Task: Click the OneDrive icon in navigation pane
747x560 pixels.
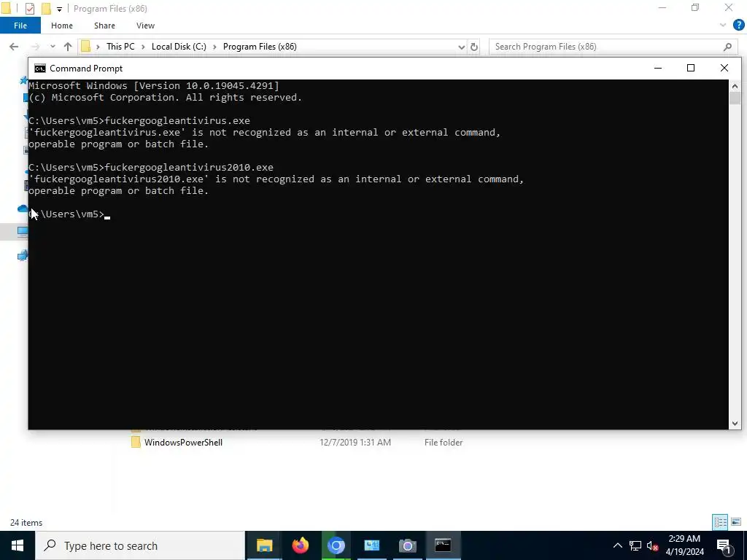Action: (x=23, y=209)
